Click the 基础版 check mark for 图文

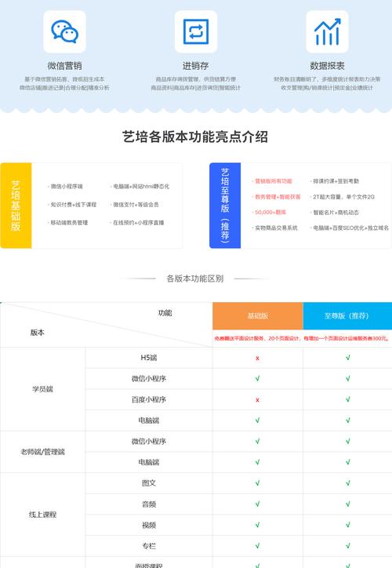point(257,482)
